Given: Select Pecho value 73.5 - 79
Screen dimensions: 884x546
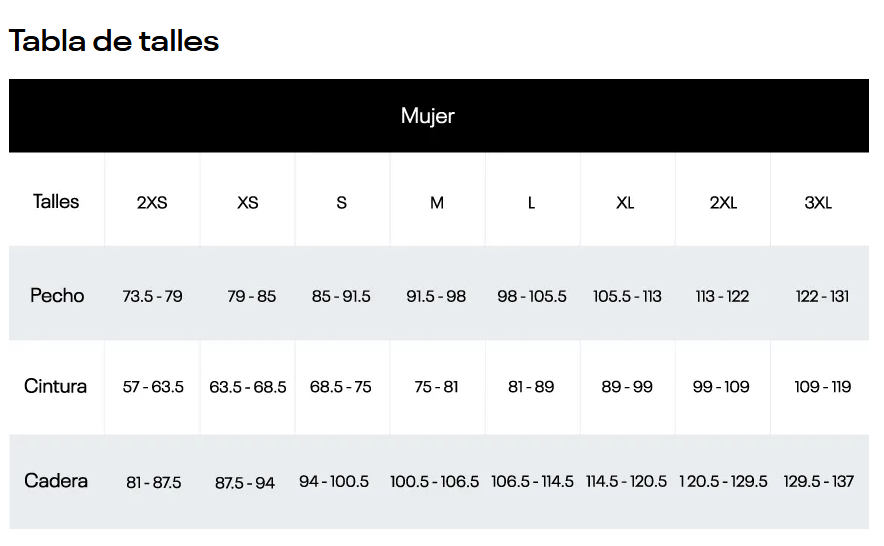Looking at the screenshot, I should tap(153, 297).
